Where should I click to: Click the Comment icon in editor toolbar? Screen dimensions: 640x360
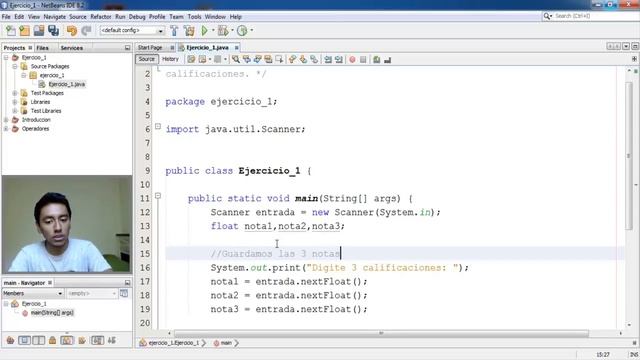(376, 60)
